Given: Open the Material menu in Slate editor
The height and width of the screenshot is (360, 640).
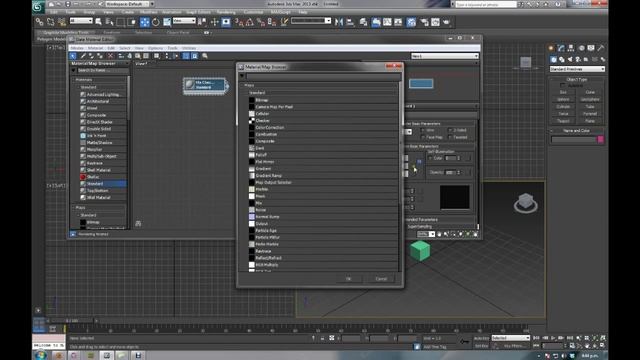Looking at the screenshot, I should [x=96, y=48].
